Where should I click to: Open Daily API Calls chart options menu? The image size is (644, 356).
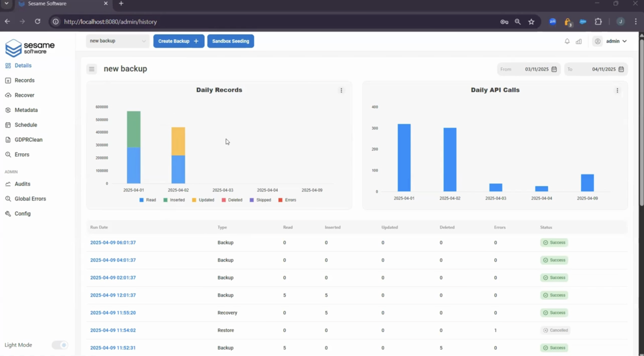coord(617,90)
